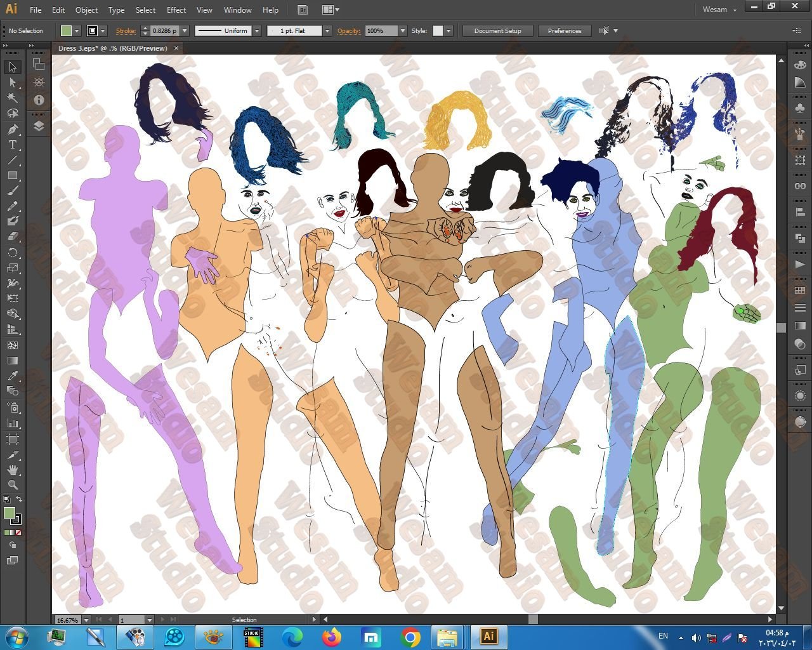Activate the Magic Wand tool
This screenshot has height=650, width=812.
[13, 98]
